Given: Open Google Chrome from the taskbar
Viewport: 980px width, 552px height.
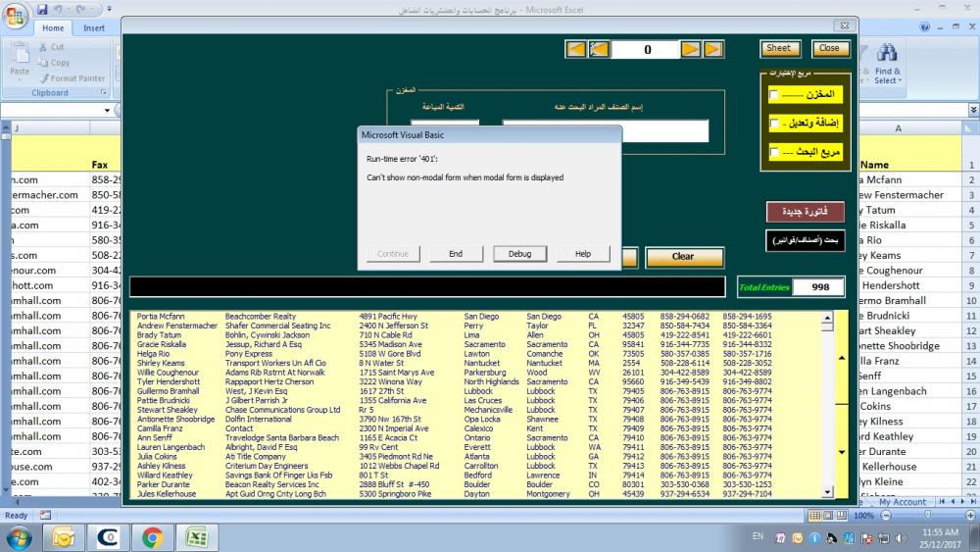Looking at the screenshot, I should pos(153,537).
